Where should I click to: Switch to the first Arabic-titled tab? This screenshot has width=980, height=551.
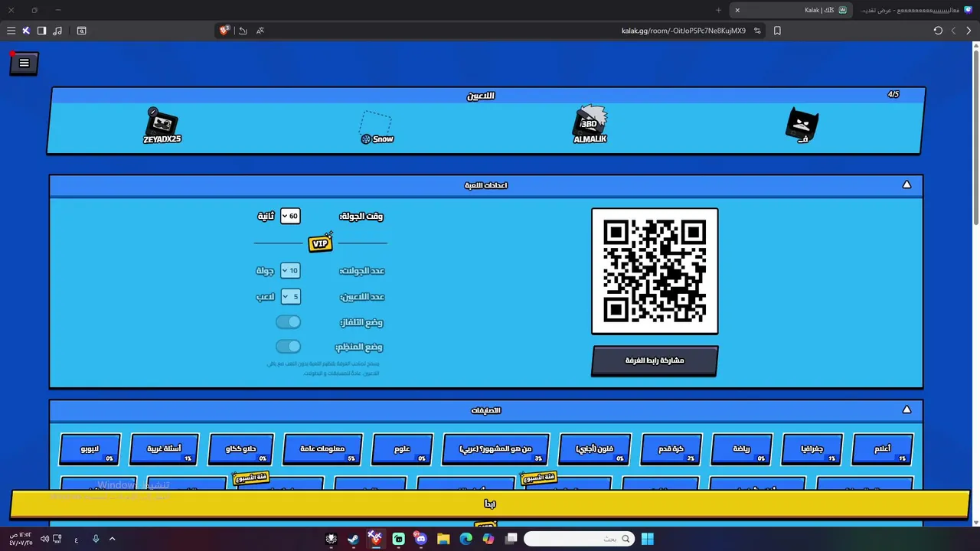pos(915,10)
